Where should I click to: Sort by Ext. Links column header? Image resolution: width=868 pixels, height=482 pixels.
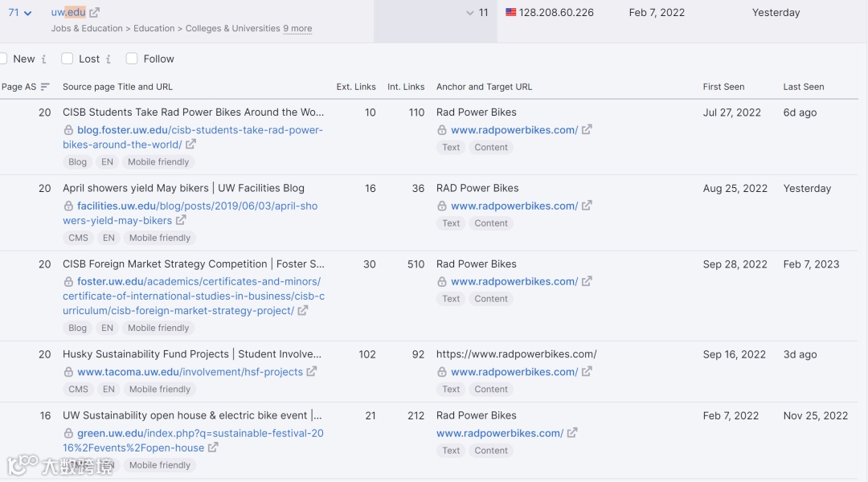[355, 87]
